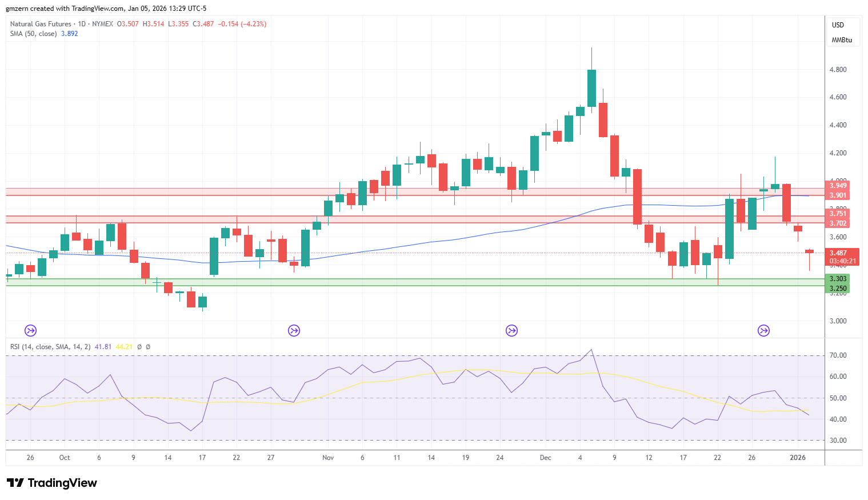Viewport: 868px width, 500px height.
Task: Select the SMA (50, close) indicator label
Action: [34, 34]
